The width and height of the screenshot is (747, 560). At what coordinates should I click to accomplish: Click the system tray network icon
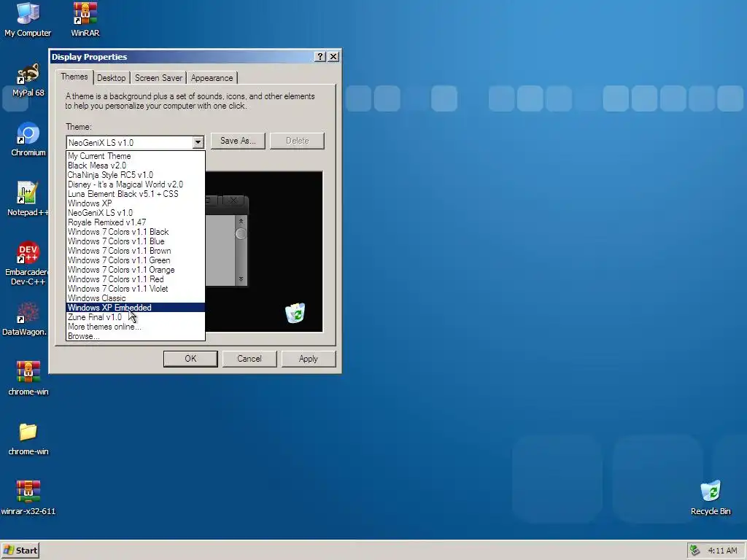[695, 551]
